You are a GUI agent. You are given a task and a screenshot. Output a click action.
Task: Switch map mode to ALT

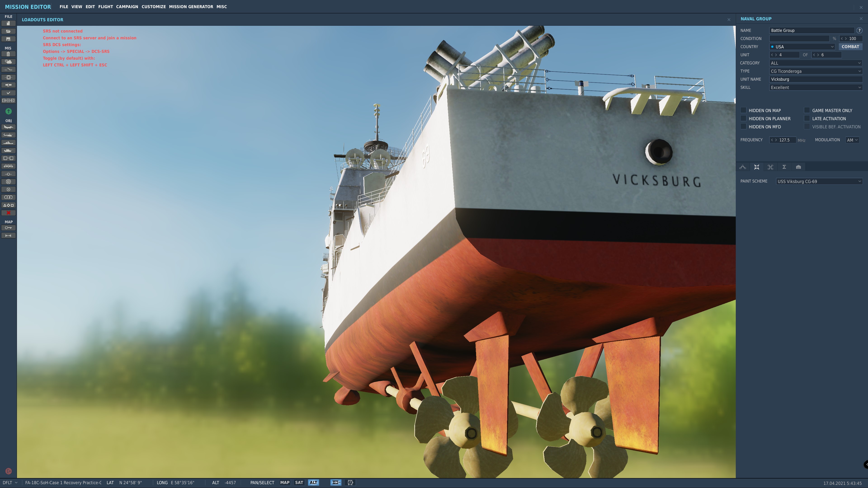[x=313, y=483]
